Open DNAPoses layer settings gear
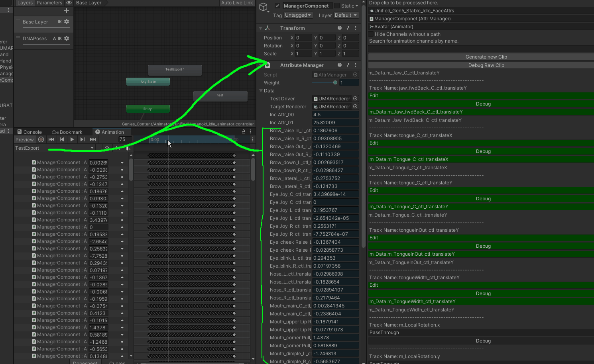 click(x=67, y=38)
